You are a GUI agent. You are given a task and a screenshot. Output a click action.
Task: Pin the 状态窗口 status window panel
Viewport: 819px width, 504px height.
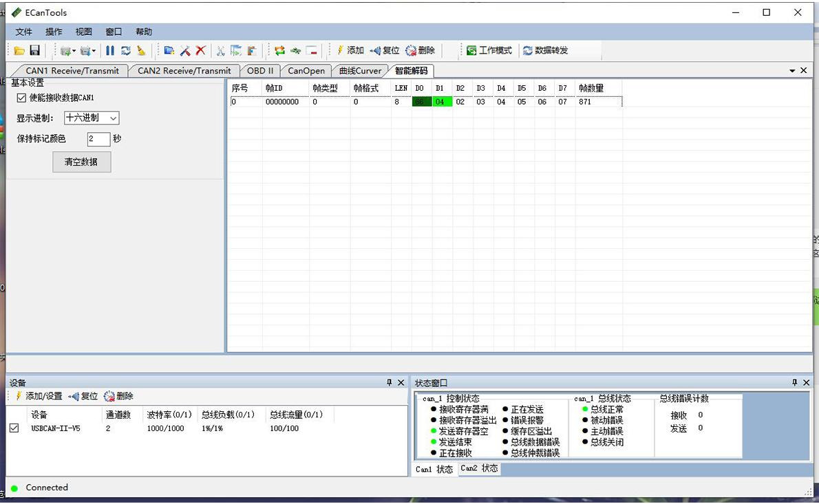point(794,383)
